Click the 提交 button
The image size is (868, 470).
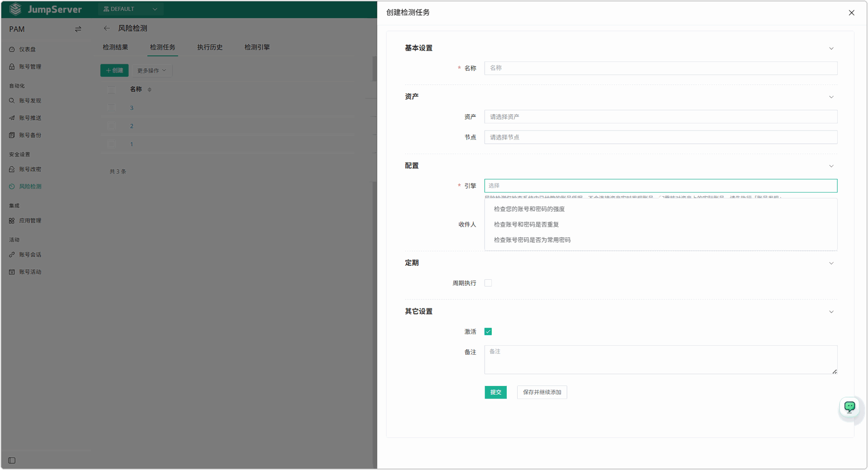point(495,392)
